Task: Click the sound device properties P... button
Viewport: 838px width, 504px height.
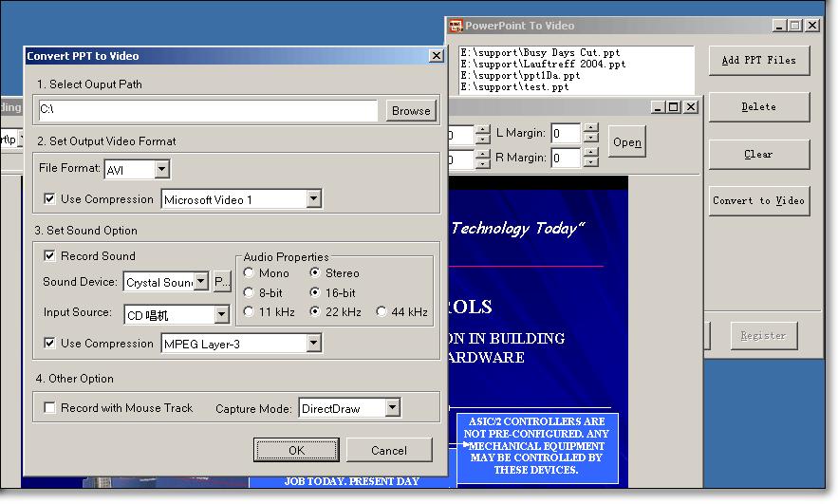Action: pyautogui.click(x=221, y=282)
